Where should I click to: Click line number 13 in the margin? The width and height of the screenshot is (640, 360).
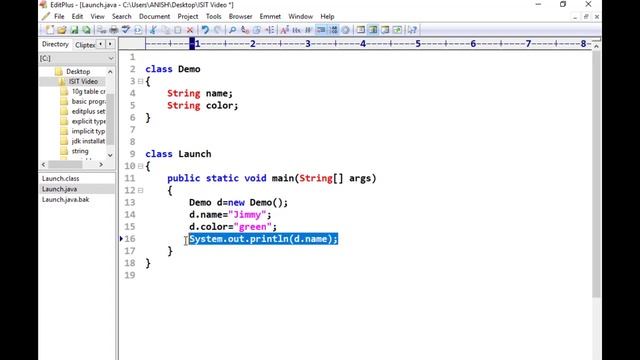[x=130, y=202]
